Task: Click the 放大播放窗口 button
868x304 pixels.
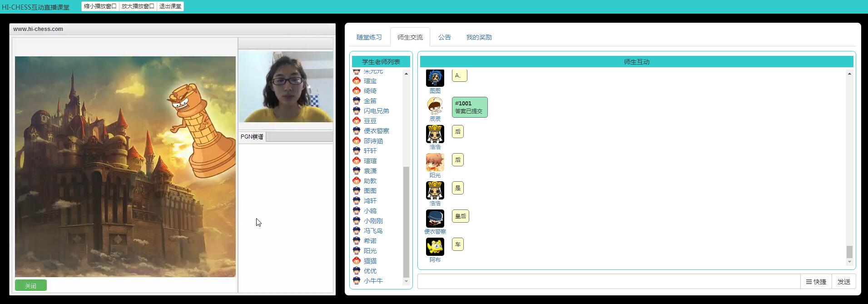Action: [x=138, y=6]
